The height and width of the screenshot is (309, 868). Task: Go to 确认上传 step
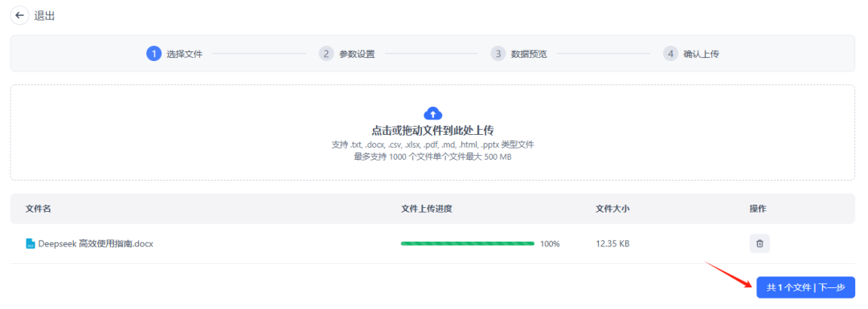click(x=702, y=54)
